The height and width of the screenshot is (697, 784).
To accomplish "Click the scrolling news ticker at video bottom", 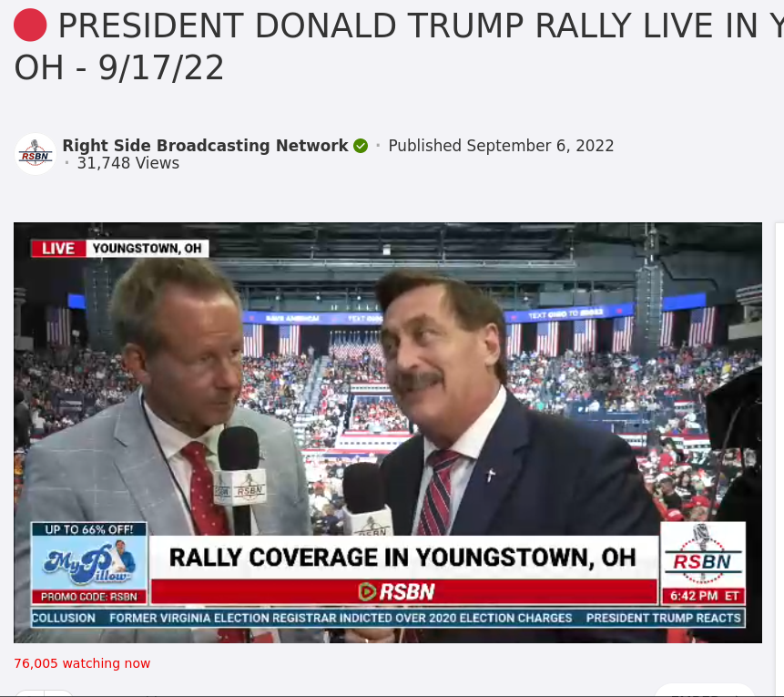I will click(x=388, y=619).
